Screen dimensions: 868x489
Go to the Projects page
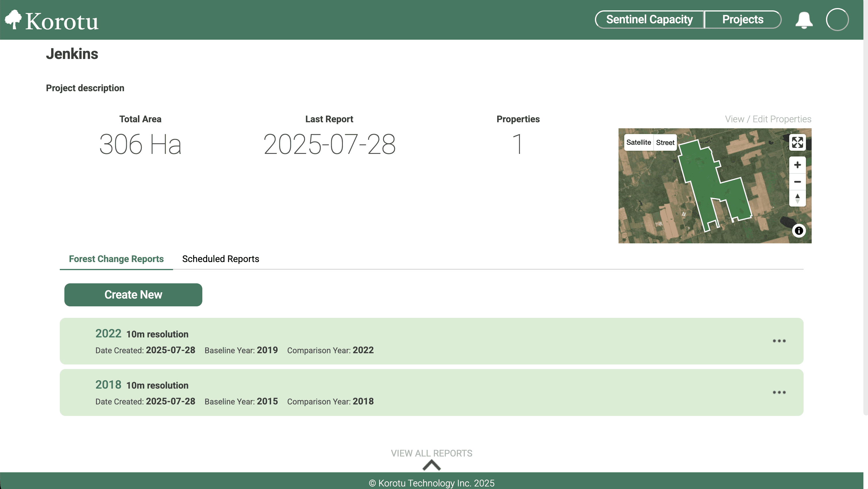coord(743,20)
